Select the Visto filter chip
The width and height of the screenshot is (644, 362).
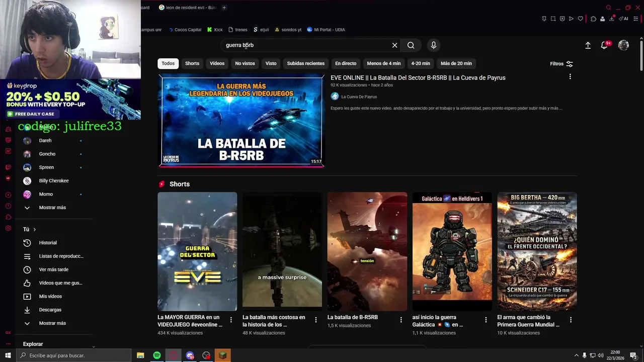click(271, 63)
